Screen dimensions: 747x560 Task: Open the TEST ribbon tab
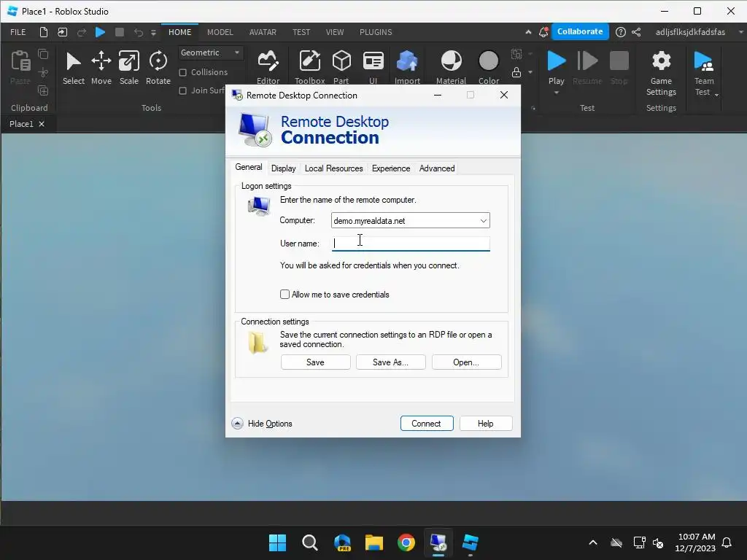pos(301,32)
